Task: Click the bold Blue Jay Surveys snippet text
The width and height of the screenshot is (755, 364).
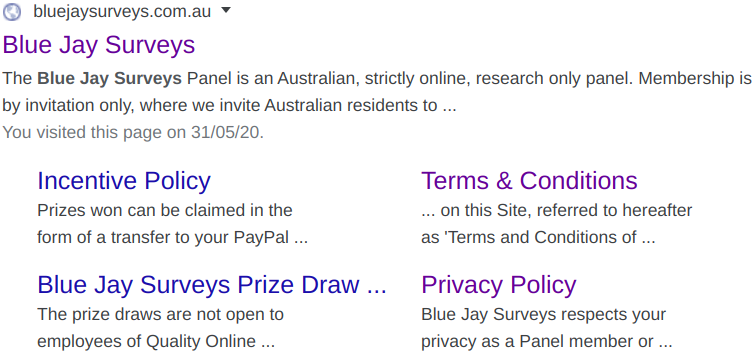Action: [109, 78]
